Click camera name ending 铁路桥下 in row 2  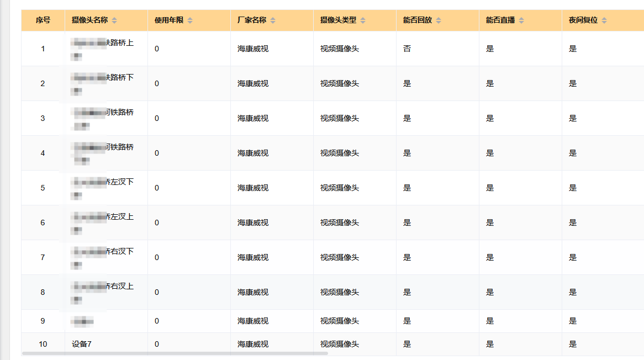click(x=102, y=83)
